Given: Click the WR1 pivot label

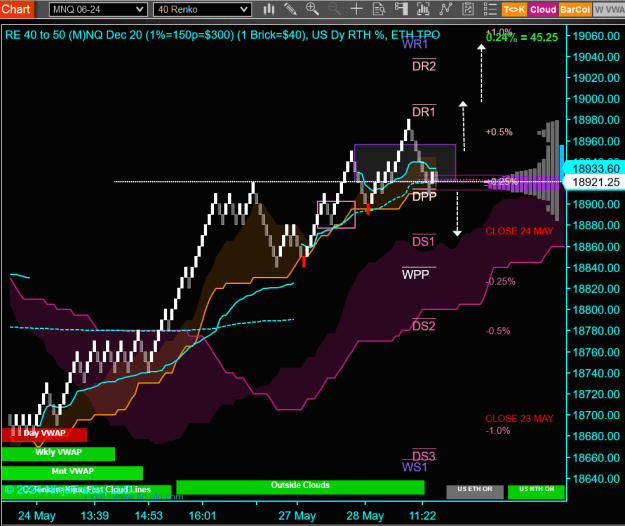Looking at the screenshot, I should [415, 44].
